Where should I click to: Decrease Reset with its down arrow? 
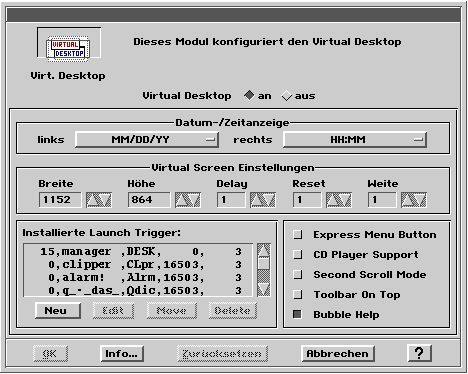[345, 200]
